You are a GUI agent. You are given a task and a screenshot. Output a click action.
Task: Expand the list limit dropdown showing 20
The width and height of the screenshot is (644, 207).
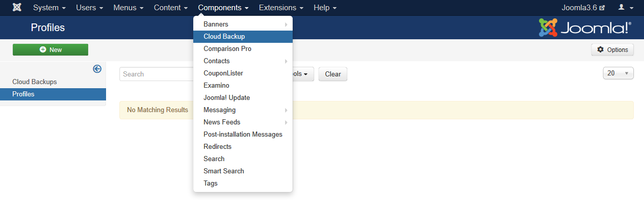click(x=618, y=73)
